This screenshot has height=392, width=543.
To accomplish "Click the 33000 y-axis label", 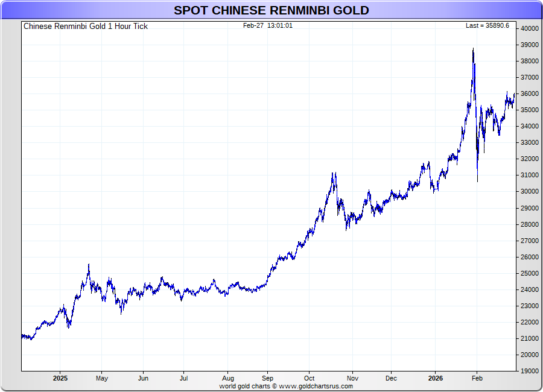I will tap(530, 143).
